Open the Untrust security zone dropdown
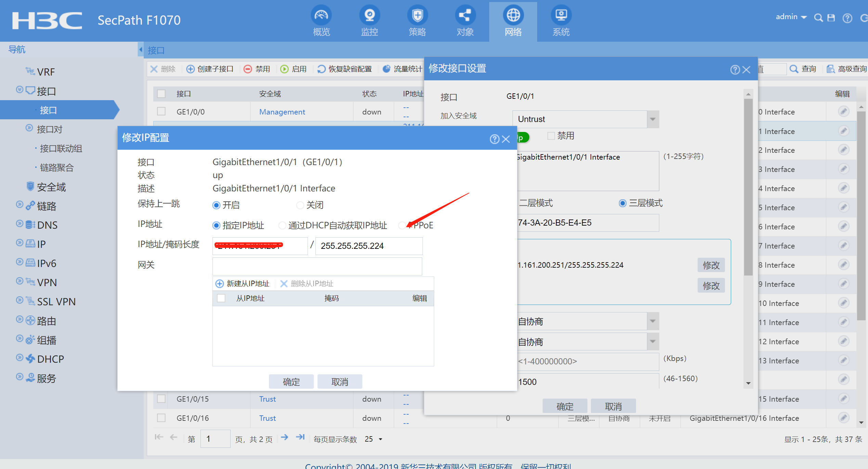This screenshot has height=469, width=868. pyautogui.click(x=653, y=119)
